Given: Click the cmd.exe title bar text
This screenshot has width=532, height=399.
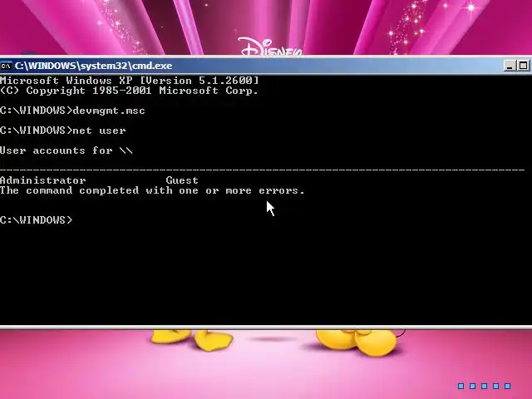Looking at the screenshot, I should click(94, 66).
